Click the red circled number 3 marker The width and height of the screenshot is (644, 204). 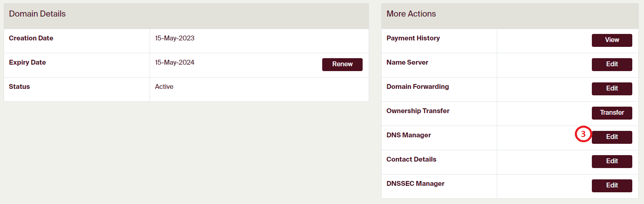(x=583, y=134)
